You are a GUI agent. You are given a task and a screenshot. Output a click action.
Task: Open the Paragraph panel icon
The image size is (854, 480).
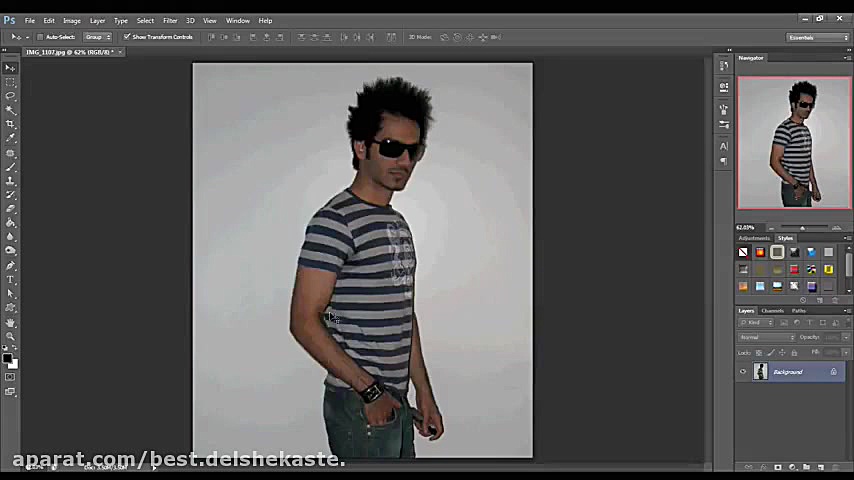tap(723, 161)
